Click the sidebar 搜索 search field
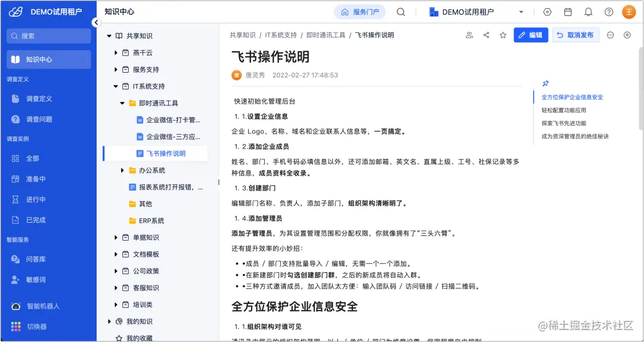Image resolution: width=644 pixels, height=342 pixels. point(48,36)
